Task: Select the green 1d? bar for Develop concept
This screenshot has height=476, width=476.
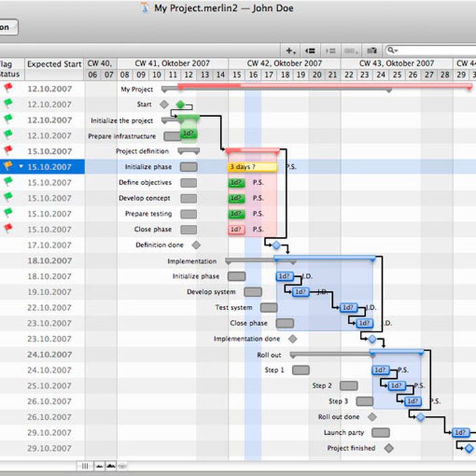Action: click(x=236, y=199)
